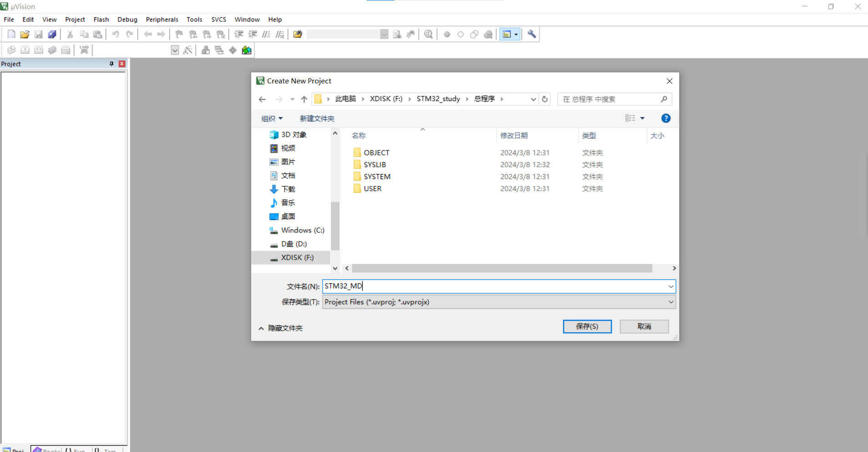868x452 pixels.
Task: Go up one folder level in dialog
Action: coord(304,99)
